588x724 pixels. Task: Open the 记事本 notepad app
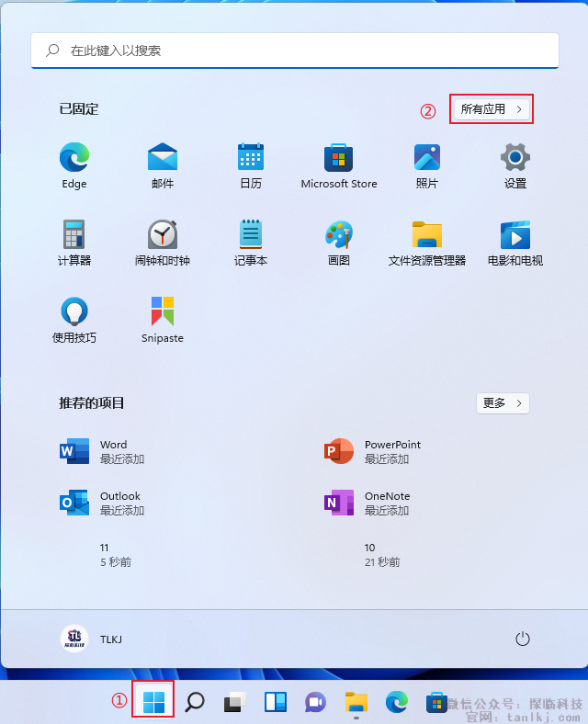251,243
